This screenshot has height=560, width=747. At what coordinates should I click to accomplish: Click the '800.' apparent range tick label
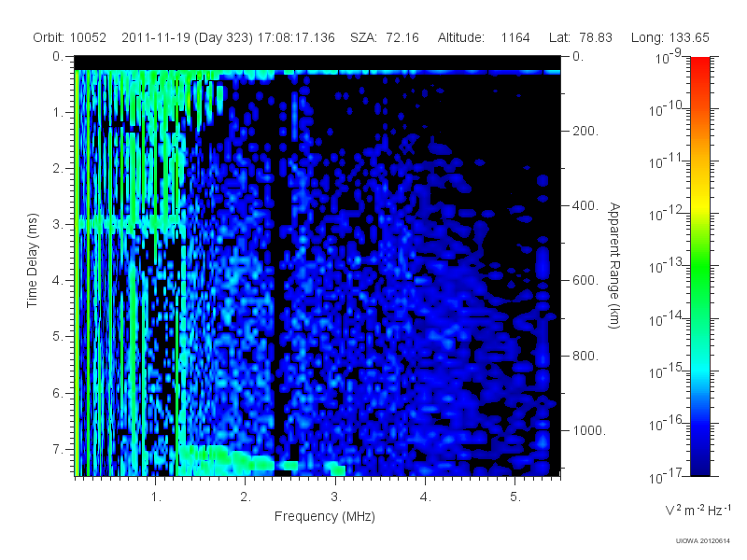click(585, 356)
